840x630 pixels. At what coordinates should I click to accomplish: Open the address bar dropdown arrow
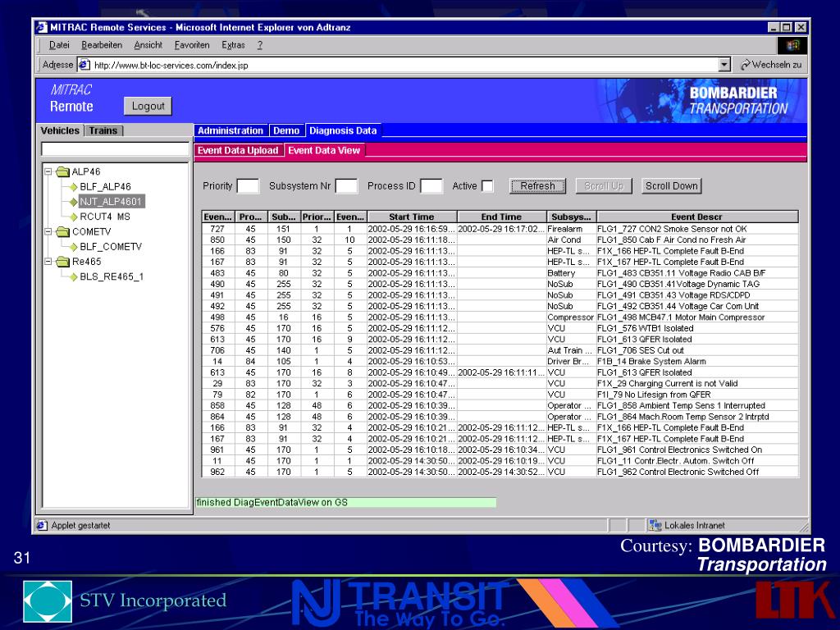[724, 65]
